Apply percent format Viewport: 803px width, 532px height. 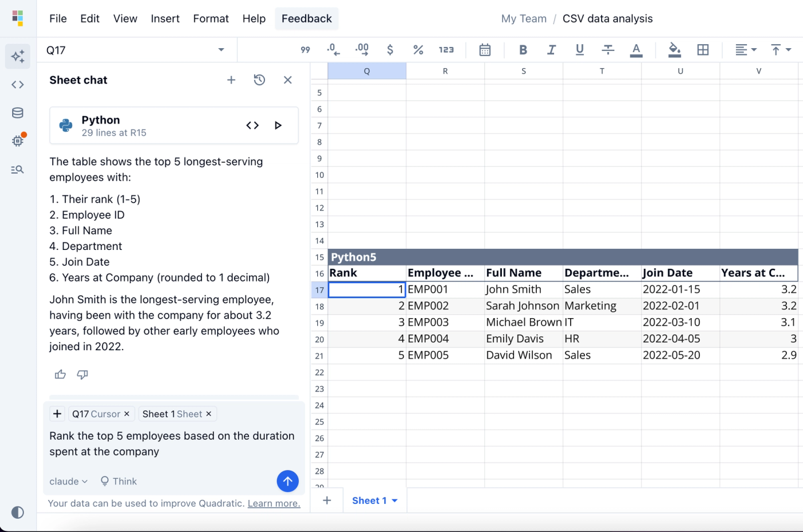click(x=418, y=50)
